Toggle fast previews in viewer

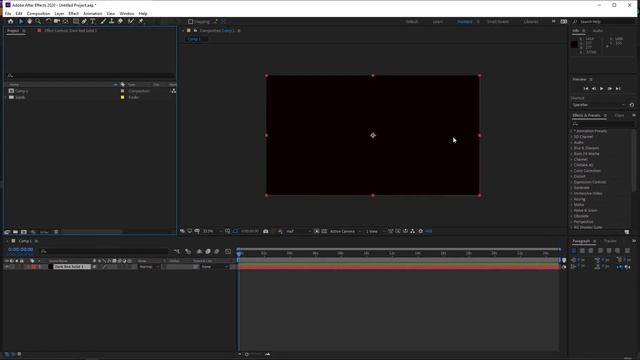pos(398,231)
